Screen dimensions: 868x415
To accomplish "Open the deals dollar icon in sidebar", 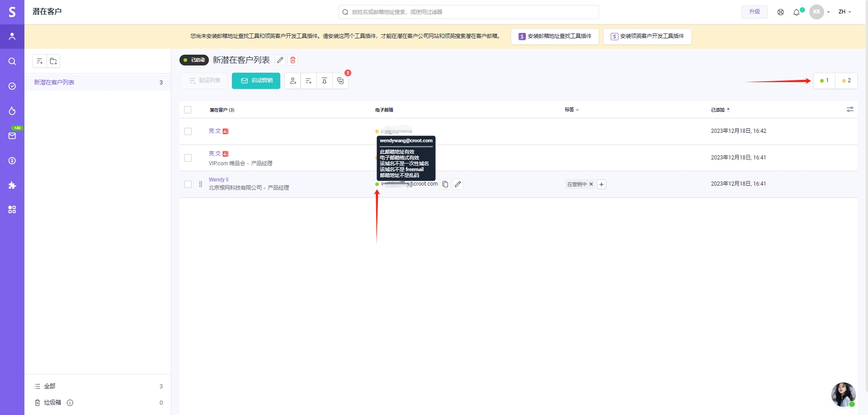I will (12, 161).
